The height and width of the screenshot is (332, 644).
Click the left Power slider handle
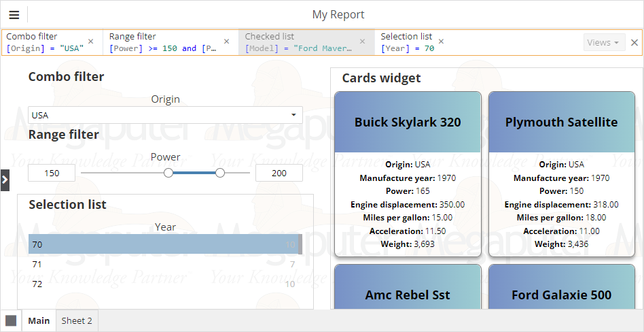[168, 173]
